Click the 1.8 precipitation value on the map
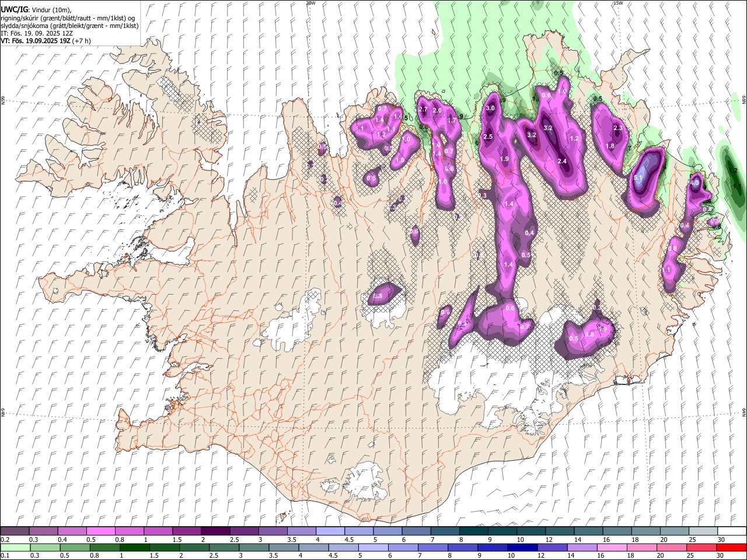This screenshot has width=747, height=560. (x=610, y=146)
